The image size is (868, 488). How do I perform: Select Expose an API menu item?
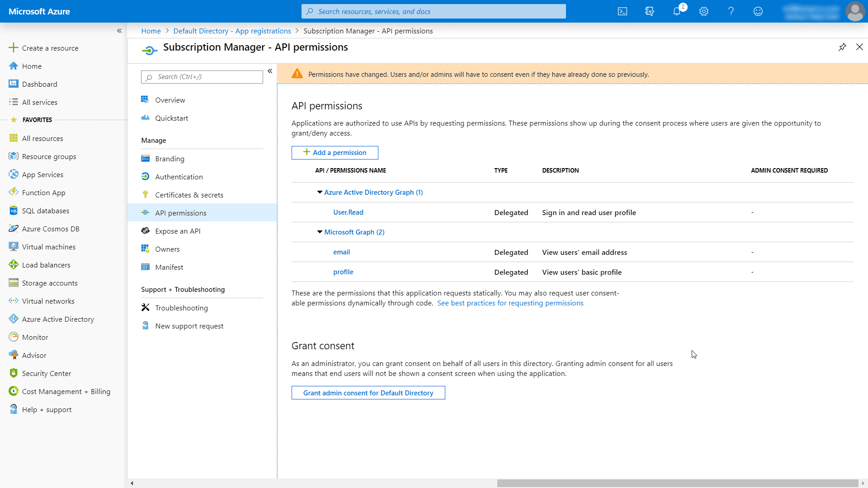click(178, 231)
